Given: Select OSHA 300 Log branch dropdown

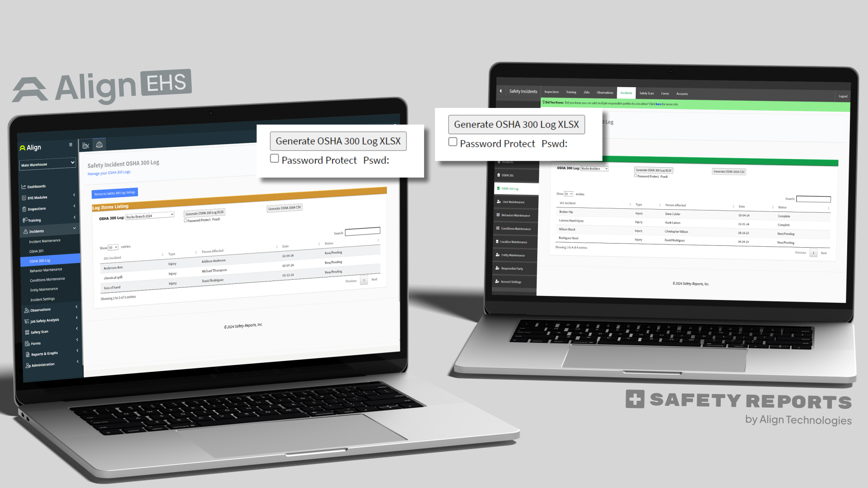Looking at the screenshot, I should pyautogui.click(x=146, y=216).
